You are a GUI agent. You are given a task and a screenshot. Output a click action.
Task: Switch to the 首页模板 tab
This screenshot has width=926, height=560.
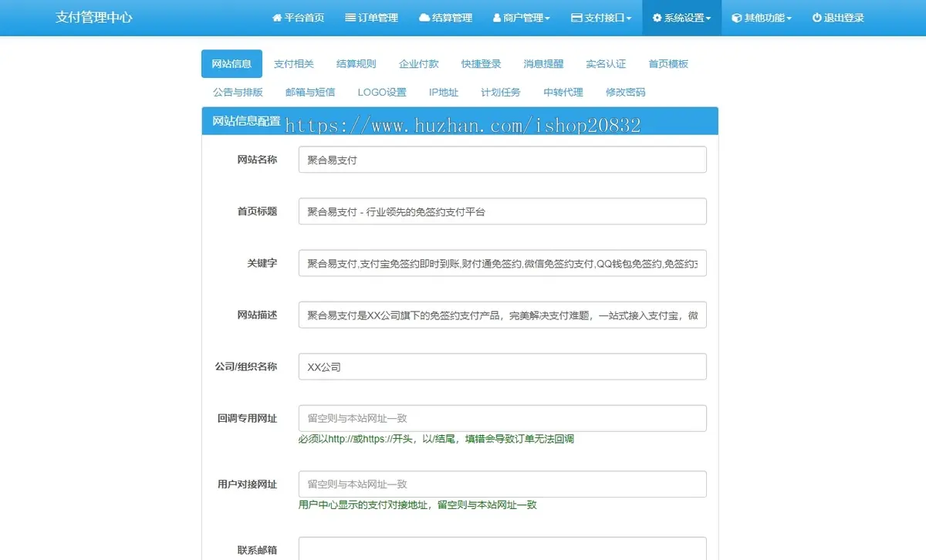click(668, 64)
